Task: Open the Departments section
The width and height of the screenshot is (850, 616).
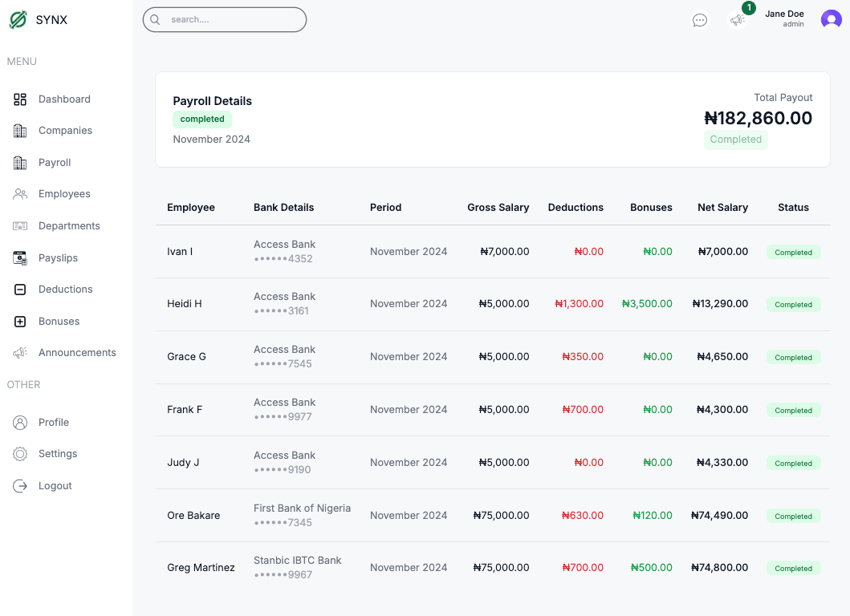Action: click(x=69, y=226)
